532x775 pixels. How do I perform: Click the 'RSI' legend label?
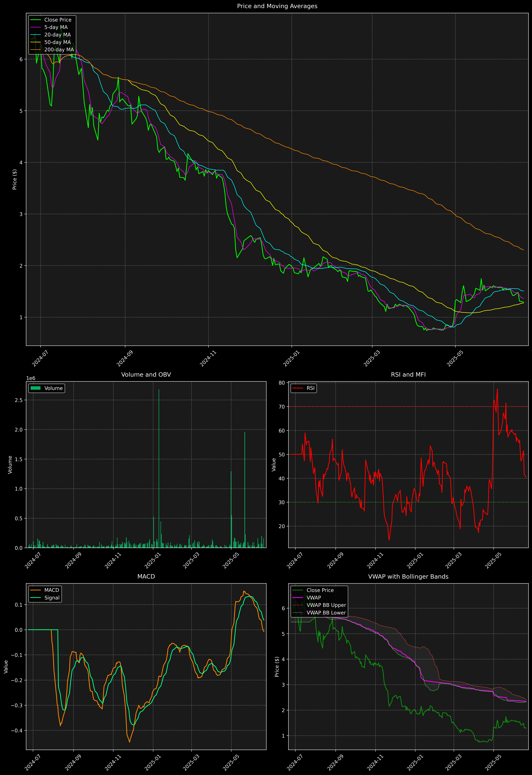click(x=310, y=388)
